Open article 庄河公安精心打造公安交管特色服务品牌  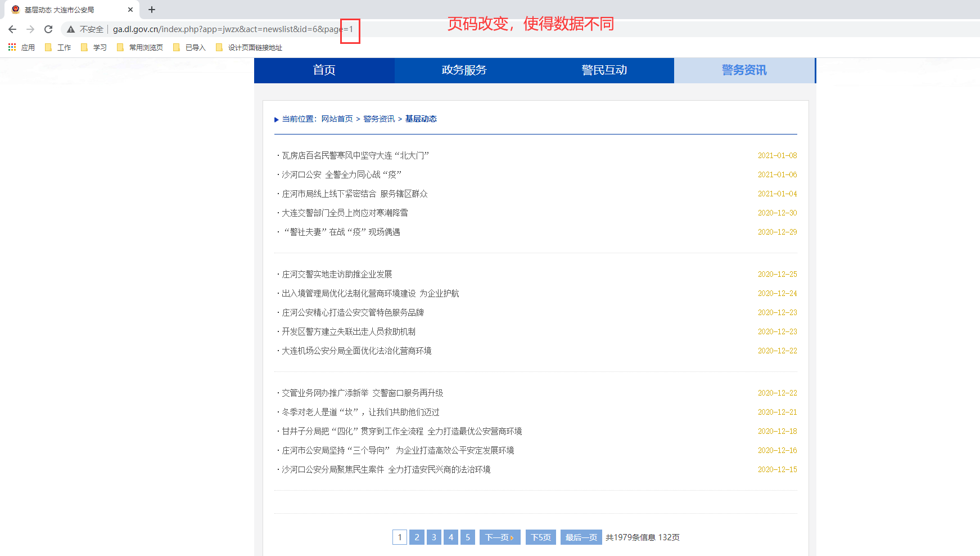353,312
